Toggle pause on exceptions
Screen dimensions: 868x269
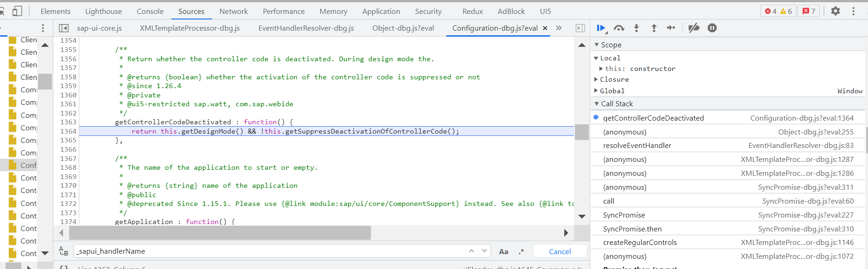pos(712,28)
